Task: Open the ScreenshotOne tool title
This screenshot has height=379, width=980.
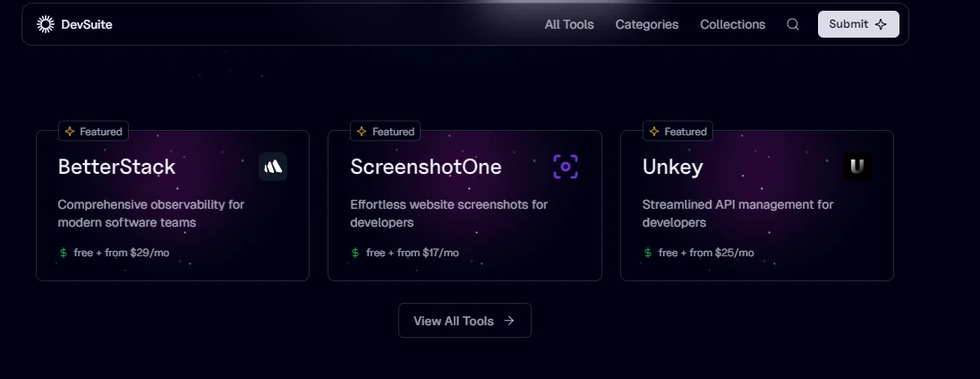Action: [x=426, y=167]
